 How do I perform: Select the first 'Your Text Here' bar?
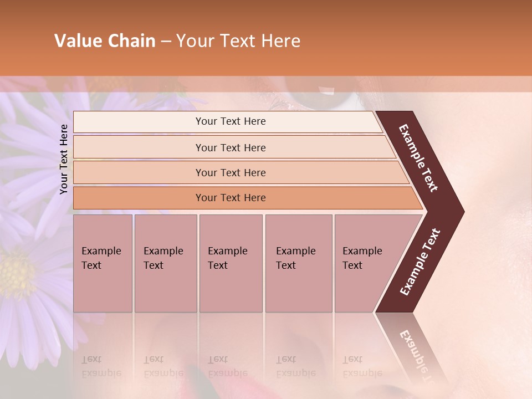pos(231,121)
